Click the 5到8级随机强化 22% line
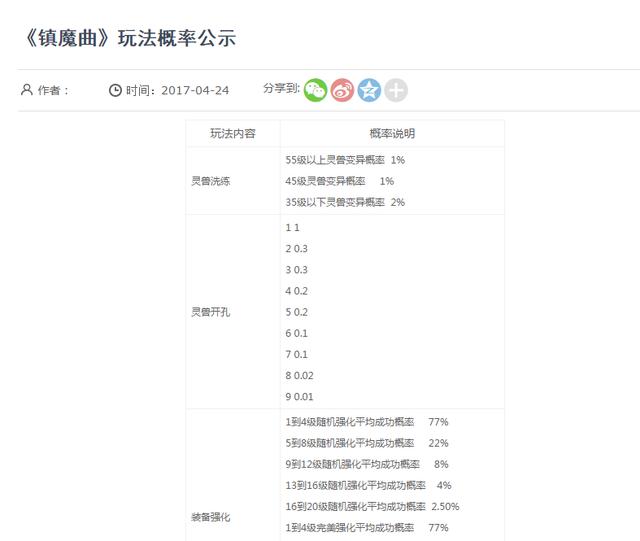The width and height of the screenshot is (640, 541). point(366,443)
